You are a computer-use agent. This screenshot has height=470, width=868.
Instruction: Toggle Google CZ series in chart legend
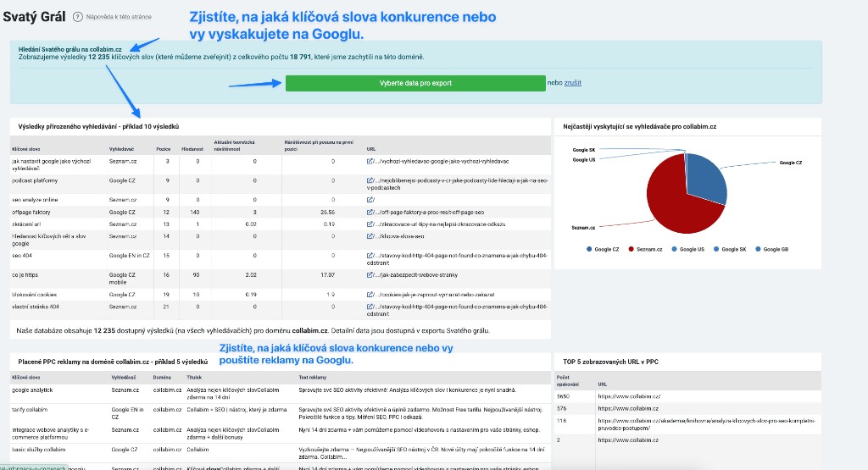pos(603,249)
